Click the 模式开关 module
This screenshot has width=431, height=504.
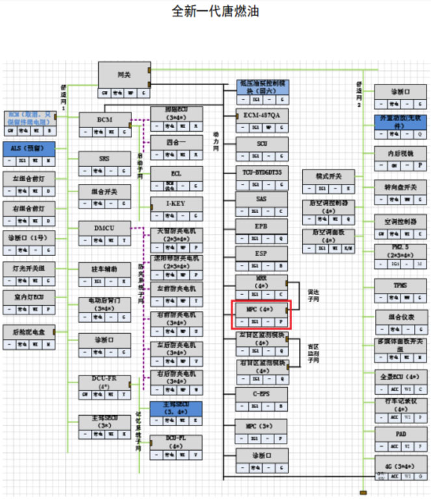[x=329, y=182]
